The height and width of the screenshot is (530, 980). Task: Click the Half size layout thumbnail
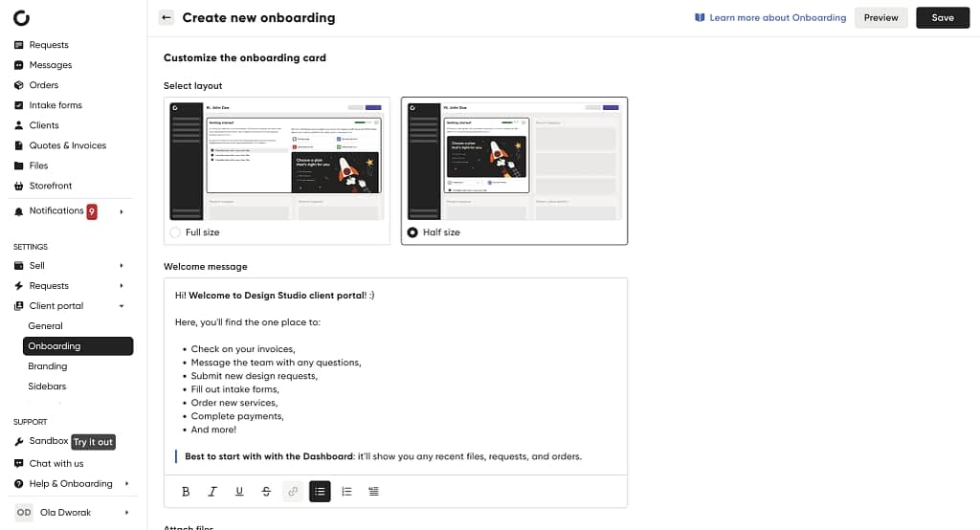point(514,162)
